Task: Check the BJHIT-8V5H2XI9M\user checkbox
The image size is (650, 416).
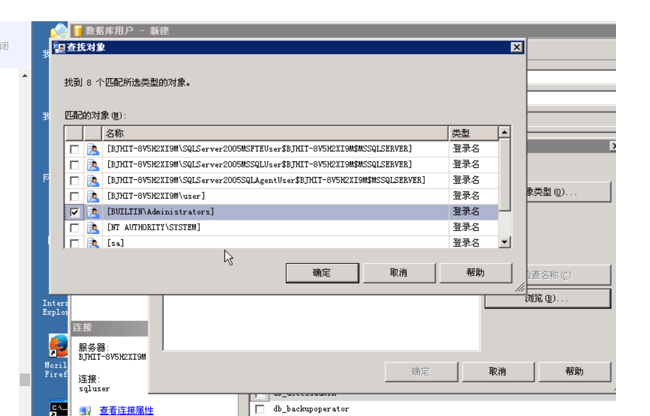Action: tap(74, 196)
